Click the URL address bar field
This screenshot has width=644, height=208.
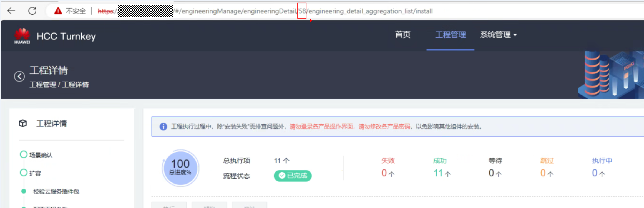point(344,11)
